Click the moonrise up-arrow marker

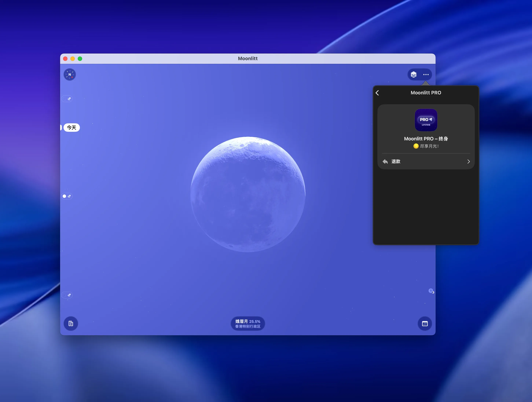click(x=431, y=291)
